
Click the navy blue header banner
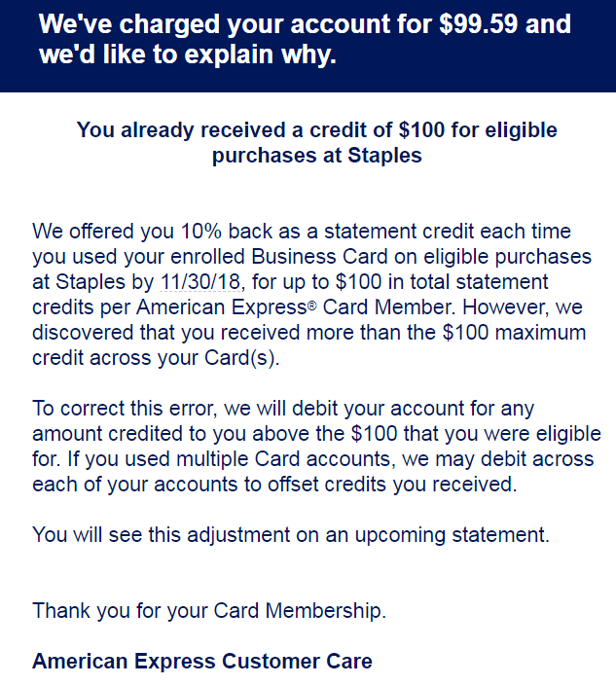click(x=308, y=46)
